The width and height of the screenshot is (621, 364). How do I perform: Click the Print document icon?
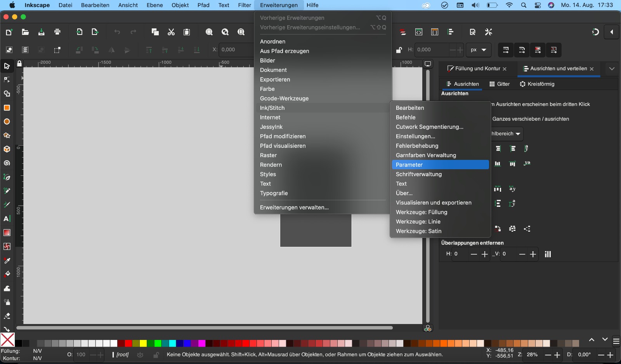coord(57,32)
